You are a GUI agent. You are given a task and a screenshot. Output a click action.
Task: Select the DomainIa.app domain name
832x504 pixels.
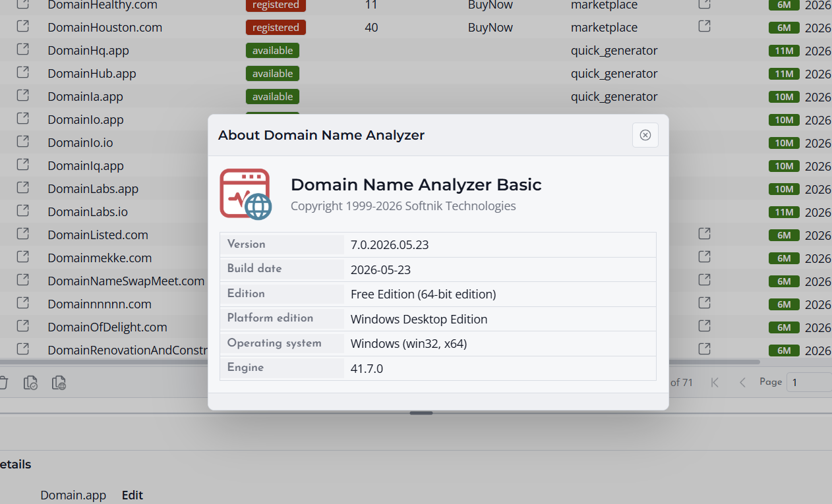(x=85, y=96)
